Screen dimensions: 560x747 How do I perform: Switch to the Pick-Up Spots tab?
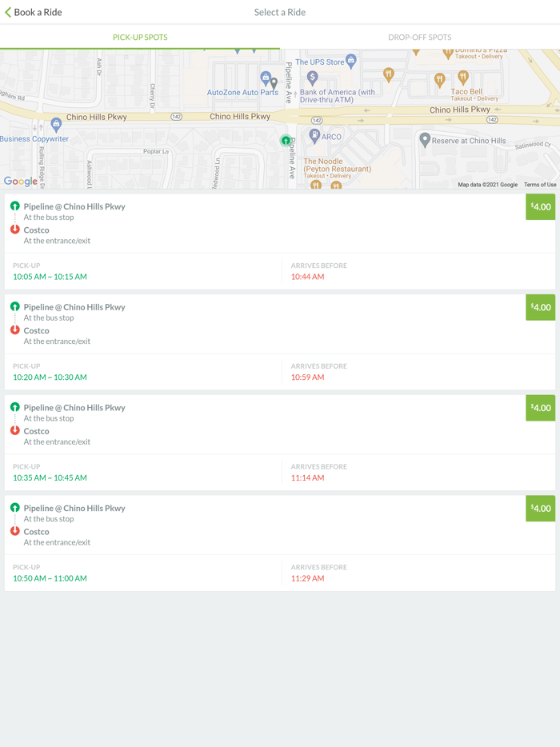(x=140, y=37)
